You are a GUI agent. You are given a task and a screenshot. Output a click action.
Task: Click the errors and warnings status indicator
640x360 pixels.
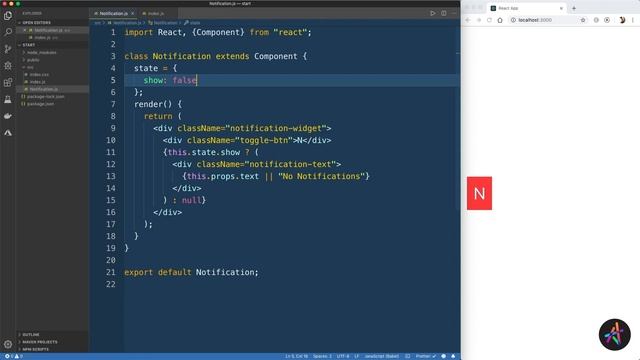click(x=13, y=356)
